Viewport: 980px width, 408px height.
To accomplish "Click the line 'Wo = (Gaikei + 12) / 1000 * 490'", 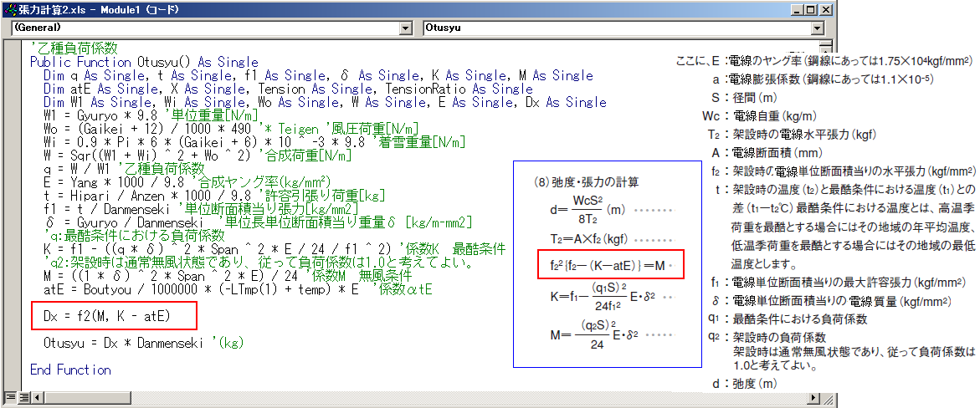I will point(231,130).
